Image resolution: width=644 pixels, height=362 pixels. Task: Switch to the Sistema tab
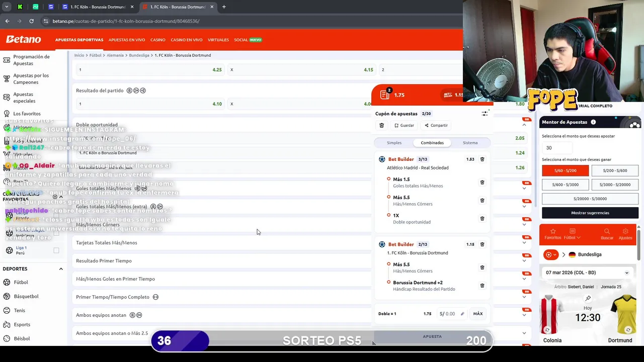pyautogui.click(x=470, y=143)
